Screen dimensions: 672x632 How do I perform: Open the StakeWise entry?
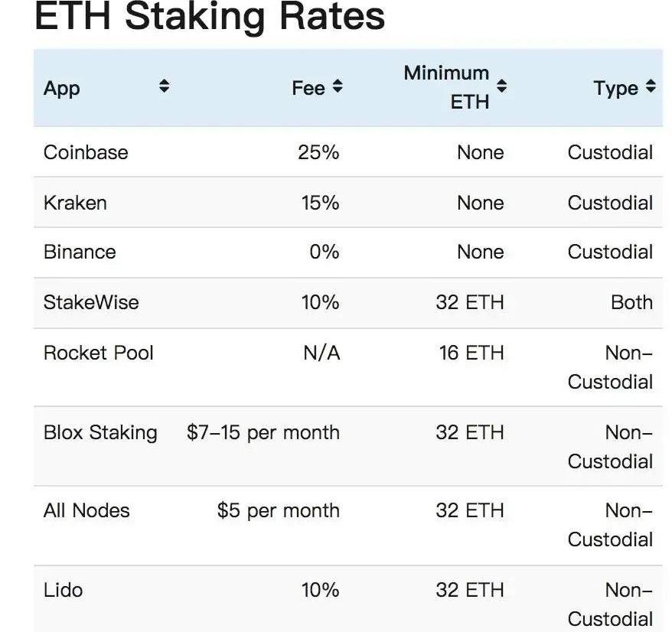pyautogui.click(x=91, y=302)
